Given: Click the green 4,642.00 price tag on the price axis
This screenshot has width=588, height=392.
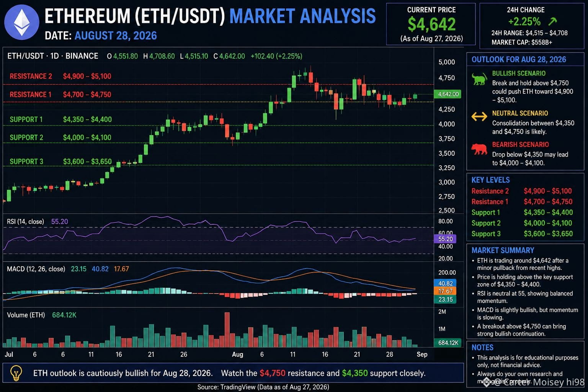Looking at the screenshot, I should pyautogui.click(x=448, y=94).
